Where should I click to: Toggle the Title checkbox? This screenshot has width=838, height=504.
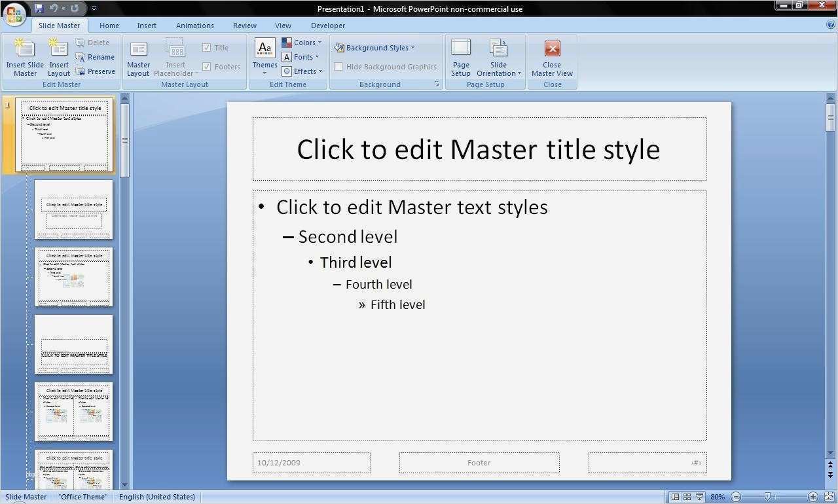(x=207, y=47)
